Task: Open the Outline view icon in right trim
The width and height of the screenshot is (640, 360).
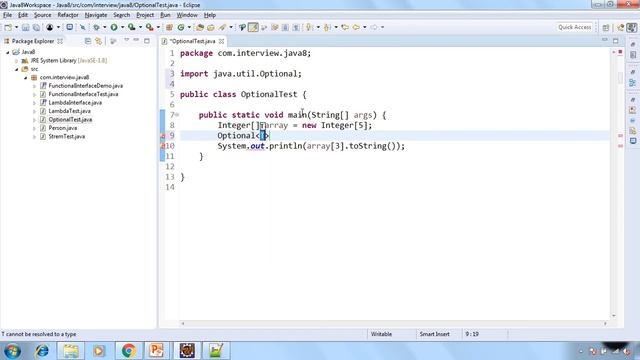Action: pos(633,83)
